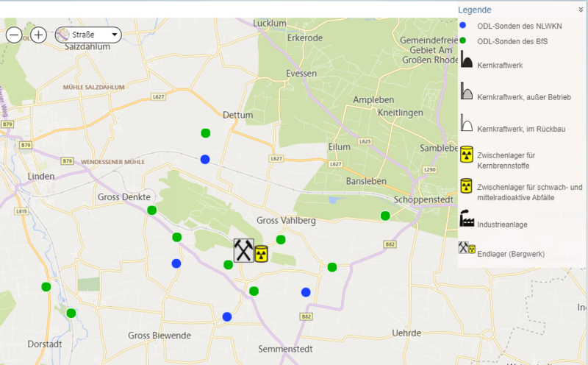Image resolution: width=588 pixels, height=365 pixels.
Task: Click the blue NLWKN probe south of Dettum
Action: (x=205, y=159)
